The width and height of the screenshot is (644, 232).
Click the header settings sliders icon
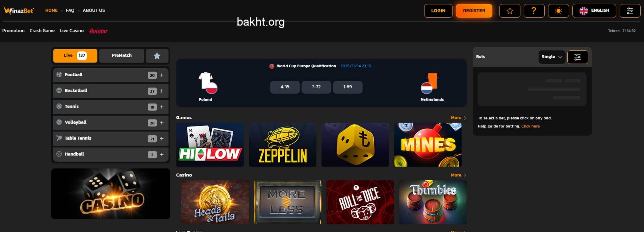click(x=630, y=11)
